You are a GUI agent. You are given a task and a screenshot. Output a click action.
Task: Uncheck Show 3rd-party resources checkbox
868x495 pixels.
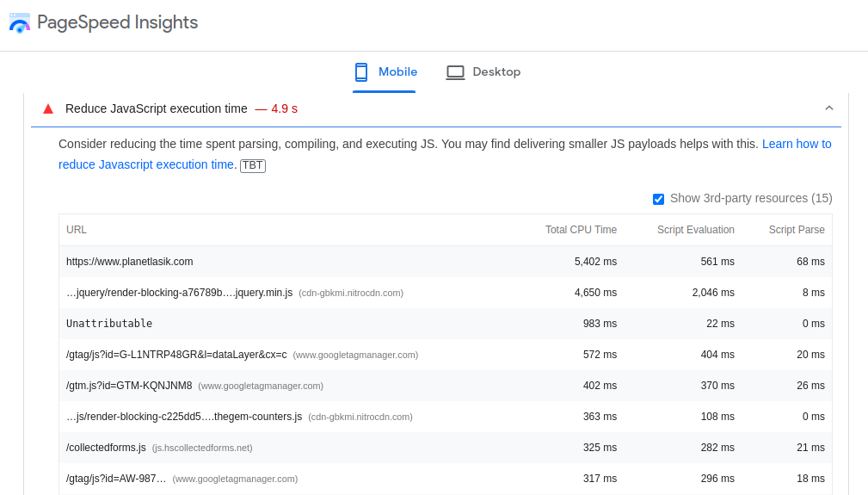(658, 200)
